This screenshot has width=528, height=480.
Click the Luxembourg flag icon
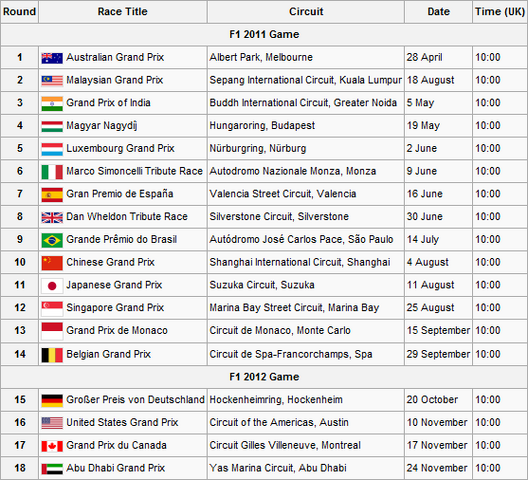[52, 149]
